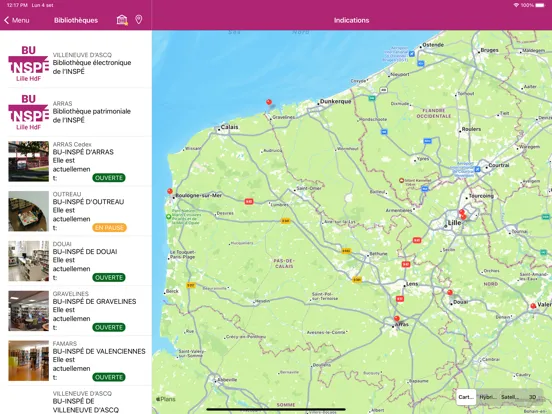Switch map to Cart... standard view
552x414 pixels.
[466, 397]
